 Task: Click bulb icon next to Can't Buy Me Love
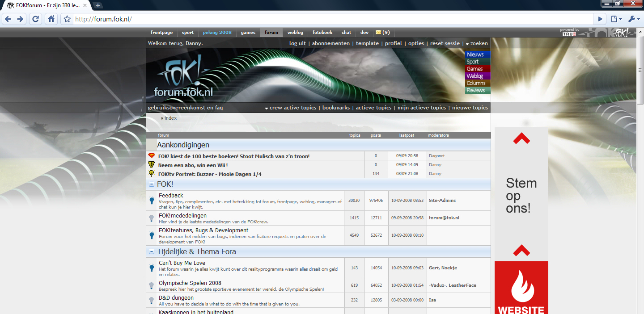point(152,268)
